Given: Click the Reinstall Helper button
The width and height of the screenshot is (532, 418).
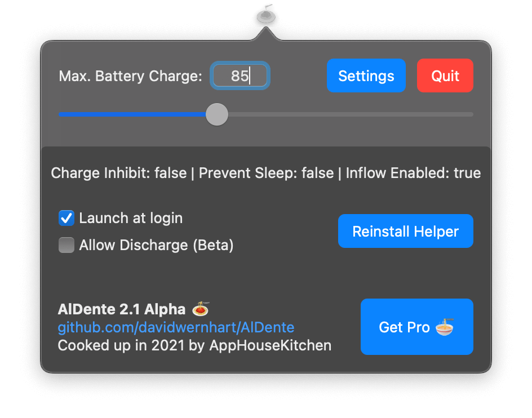Looking at the screenshot, I should pos(405,231).
